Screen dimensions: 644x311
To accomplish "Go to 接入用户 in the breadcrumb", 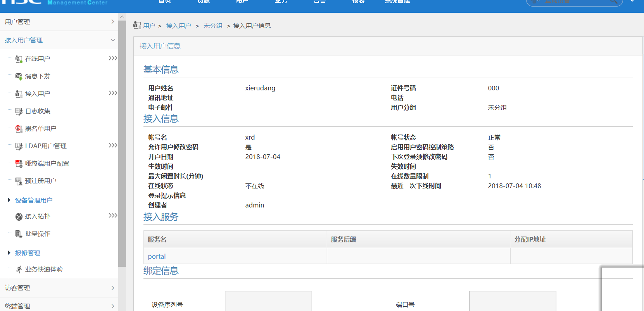I will coord(178,26).
